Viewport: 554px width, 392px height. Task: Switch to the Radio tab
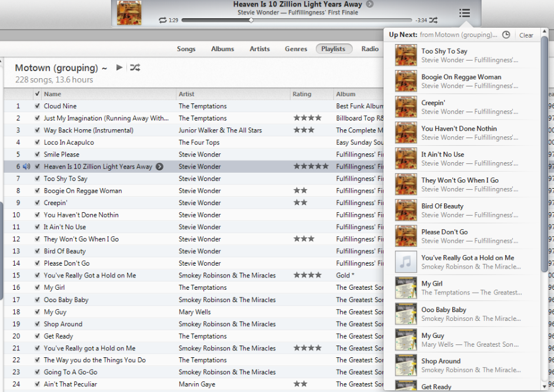coord(370,49)
